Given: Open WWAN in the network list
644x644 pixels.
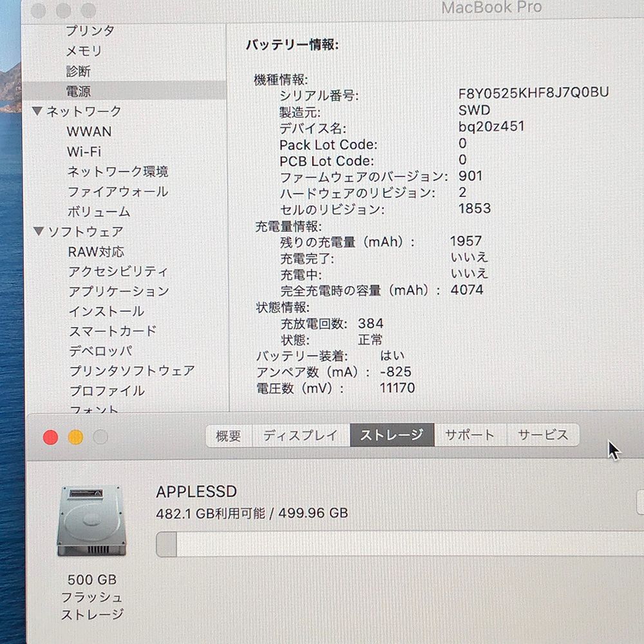Looking at the screenshot, I should 89,131.
